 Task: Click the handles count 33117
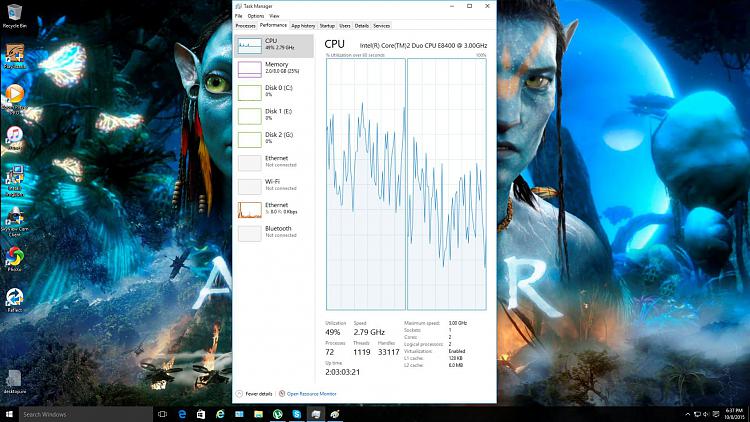coord(388,352)
